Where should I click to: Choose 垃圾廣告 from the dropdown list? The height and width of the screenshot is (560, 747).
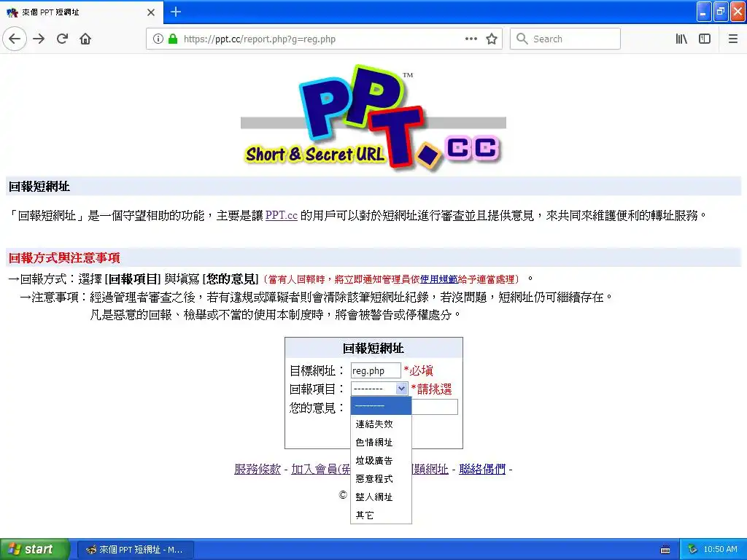coord(381,461)
